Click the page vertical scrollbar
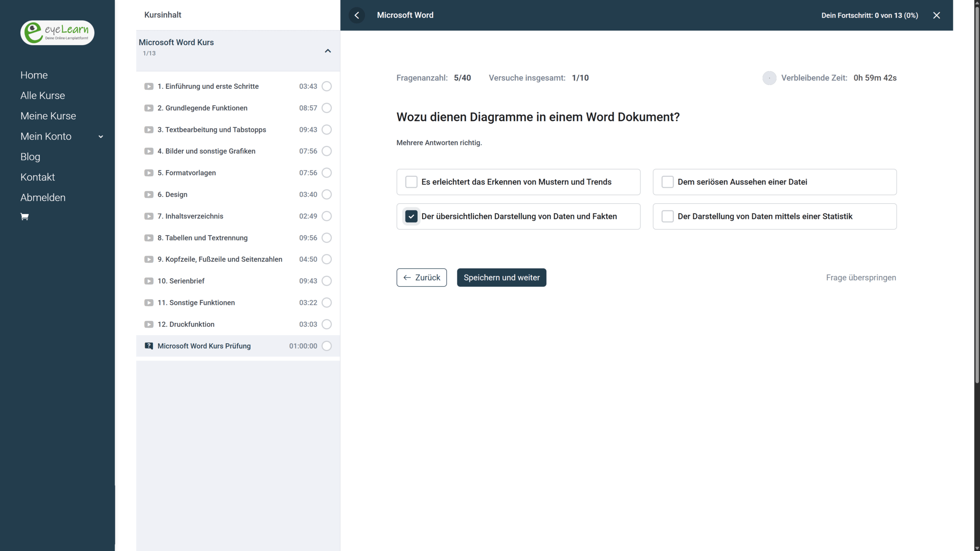The width and height of the screenshot is (980, 551). pyautogui.click(x=977, y=191)
